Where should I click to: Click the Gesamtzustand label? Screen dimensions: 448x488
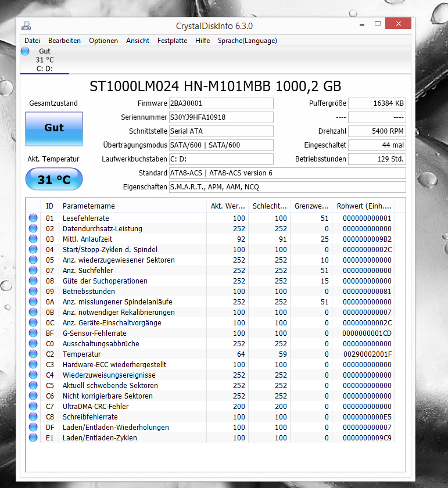(x=53, y=103)
